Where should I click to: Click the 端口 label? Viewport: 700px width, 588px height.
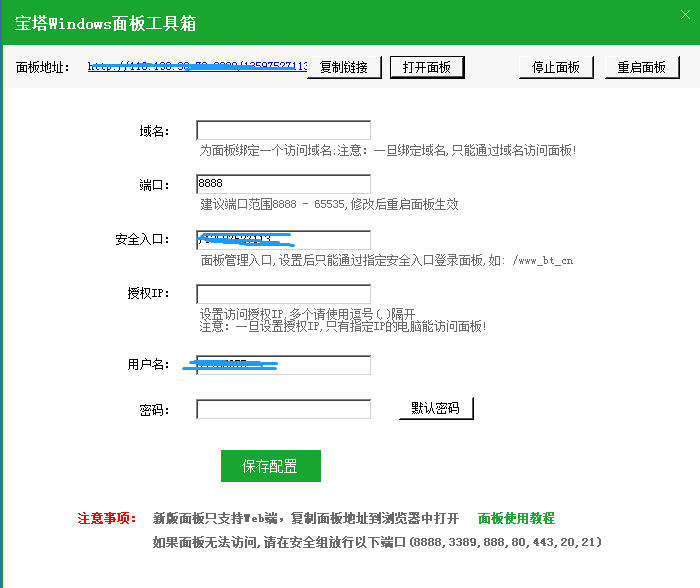coord(154,185)
